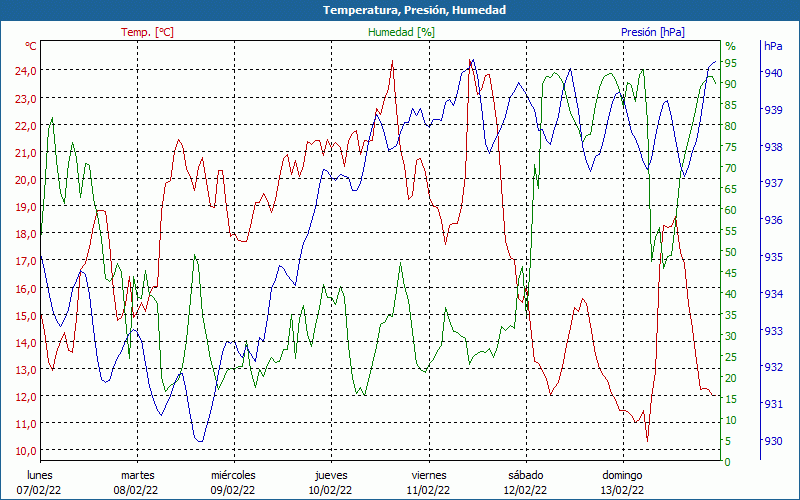Click the 75 humidity axis value
Viewport: 800px width, 500px height.
pyautogui.click(x=731, y=147)
